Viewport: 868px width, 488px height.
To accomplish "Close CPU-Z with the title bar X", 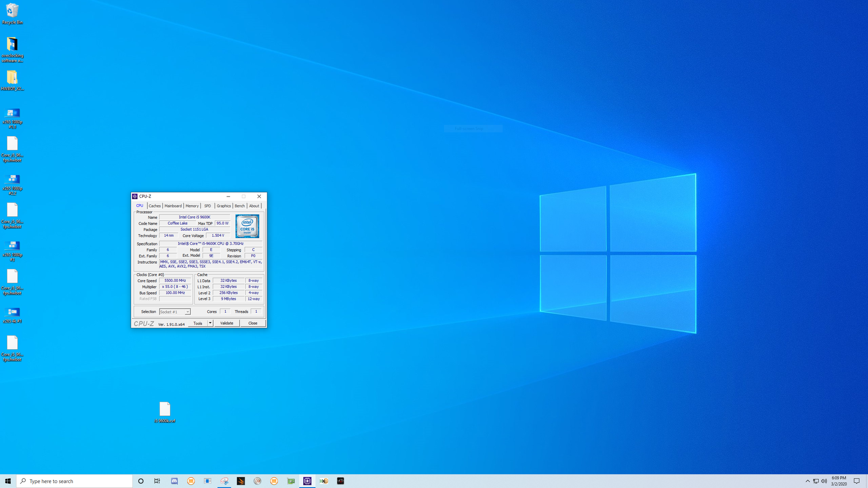I will (259, 197).
